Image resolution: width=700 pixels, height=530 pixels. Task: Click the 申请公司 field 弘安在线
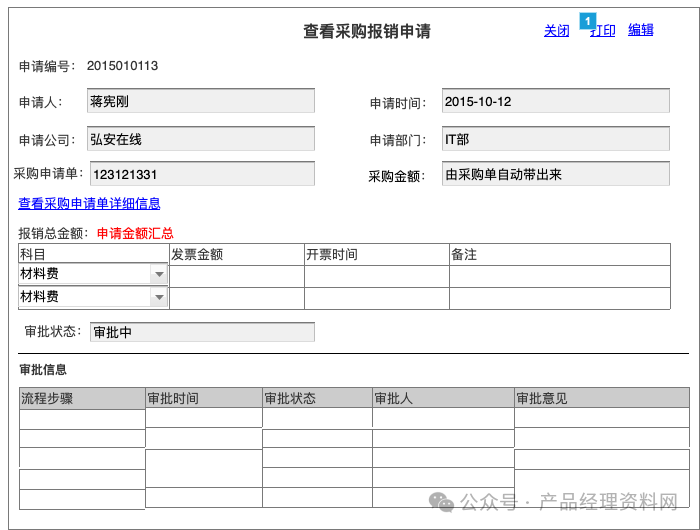201,139
